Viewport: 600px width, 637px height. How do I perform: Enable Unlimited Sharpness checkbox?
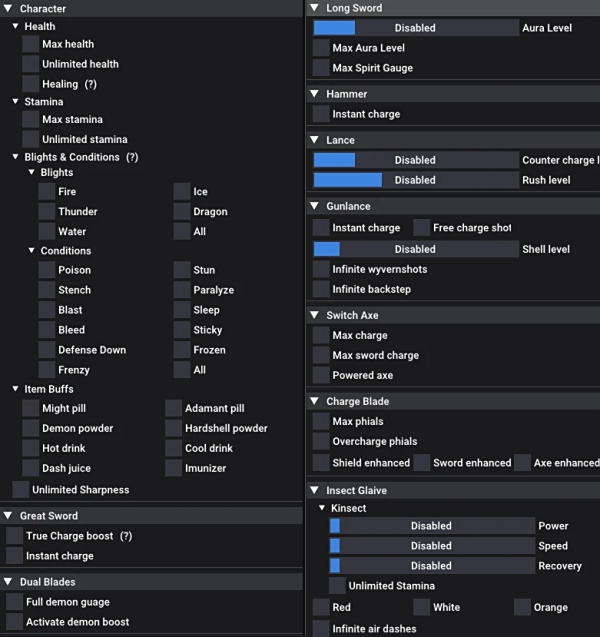point(20,490)
